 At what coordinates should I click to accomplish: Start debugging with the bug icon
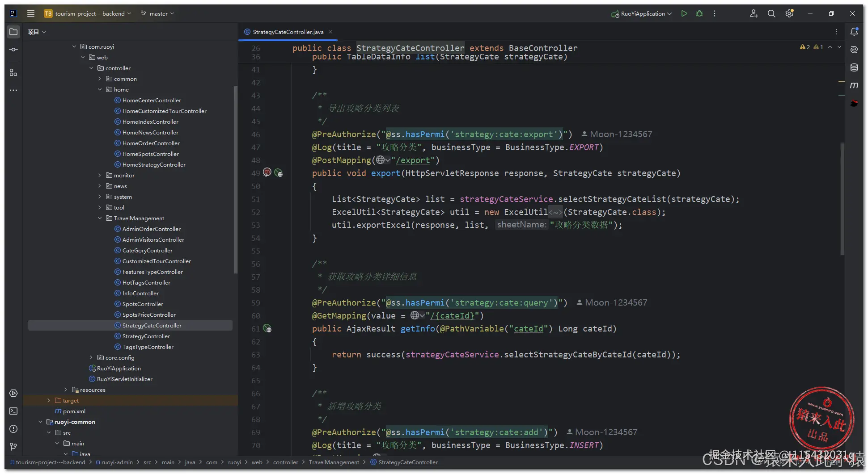click(699, 13)
